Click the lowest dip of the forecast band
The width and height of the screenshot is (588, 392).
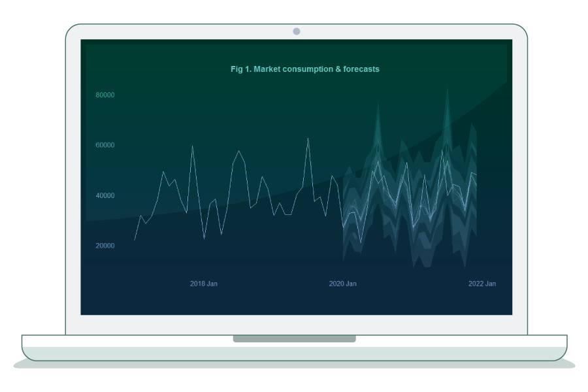click(414, 267)
